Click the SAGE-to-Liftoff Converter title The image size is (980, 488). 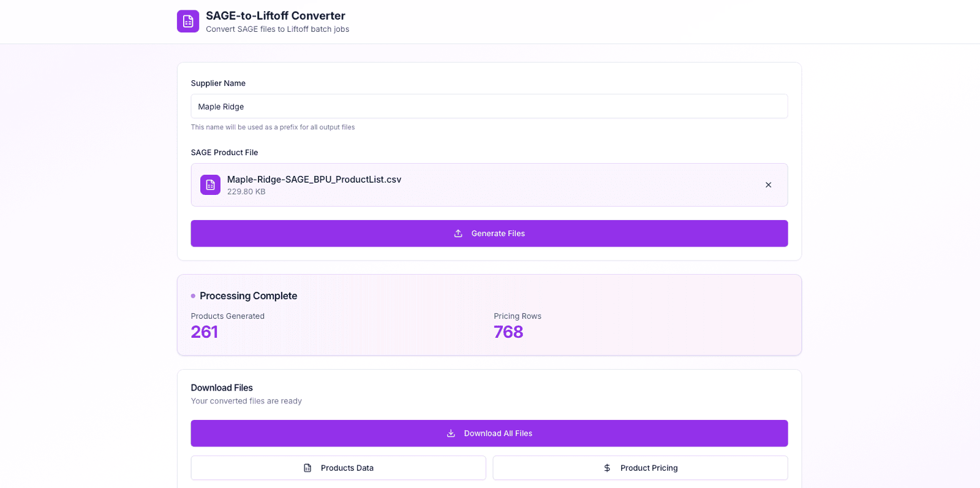point(275,15)
